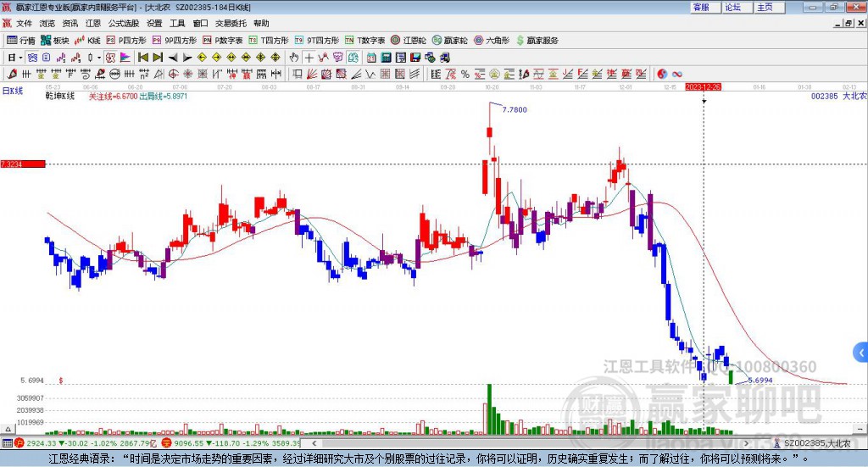Open the 行情 market quotes view

tap(21, 41)
